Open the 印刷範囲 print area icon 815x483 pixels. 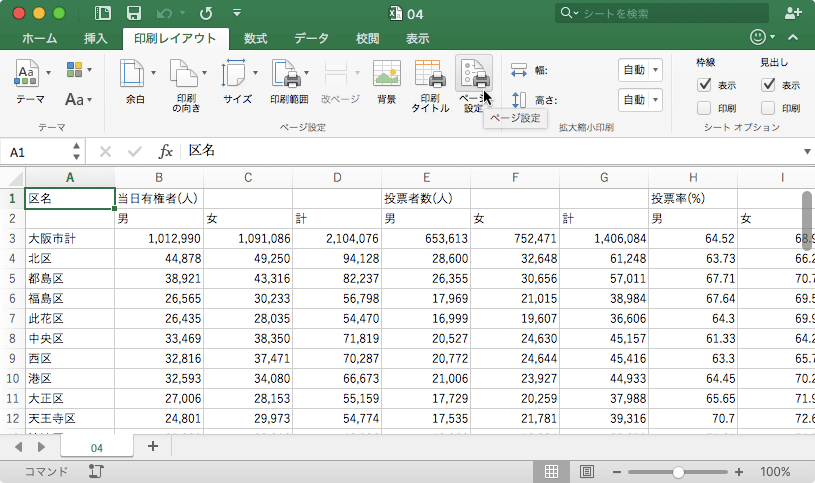point(286,73)
